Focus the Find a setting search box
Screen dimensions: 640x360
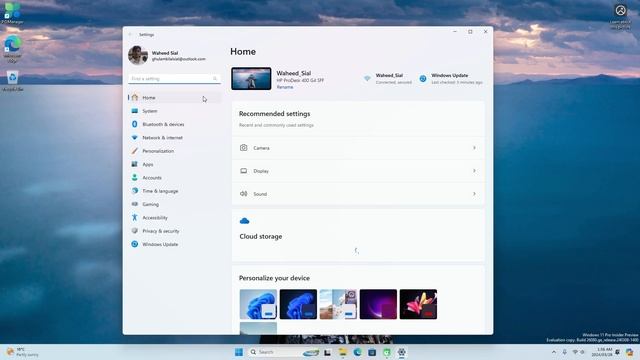tap(174, 78)
